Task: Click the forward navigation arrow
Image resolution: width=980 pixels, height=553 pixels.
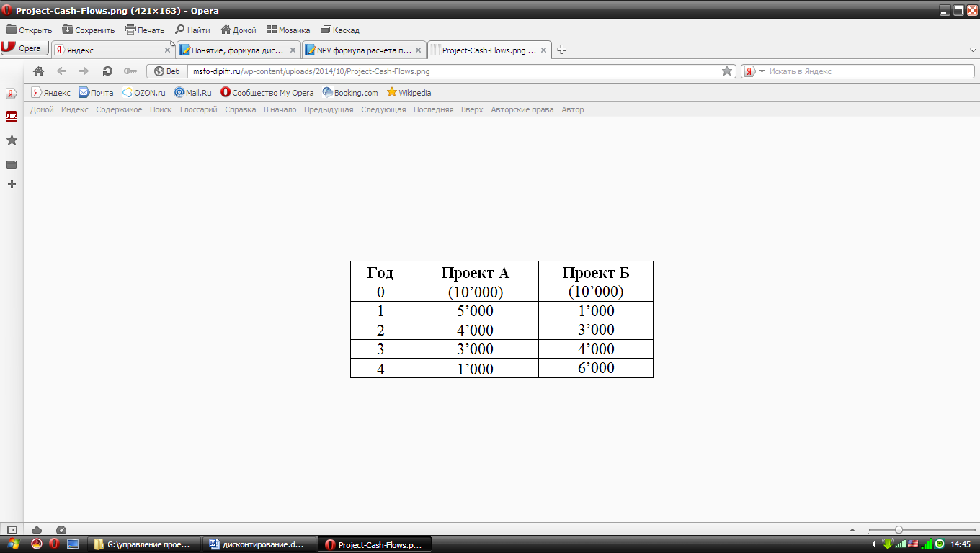Action: pyautogui.click(x=84, y=71)
